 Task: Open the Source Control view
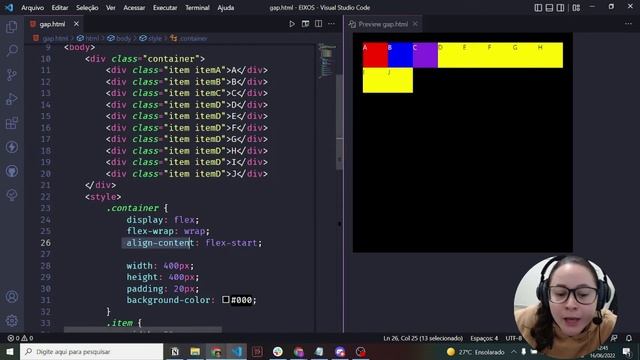coord(12,75)
